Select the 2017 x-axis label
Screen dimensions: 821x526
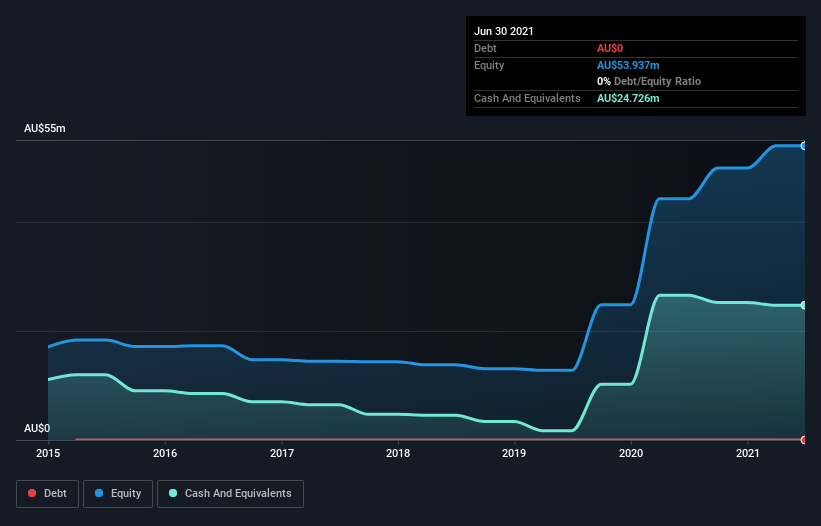click(x=282, y=453)
